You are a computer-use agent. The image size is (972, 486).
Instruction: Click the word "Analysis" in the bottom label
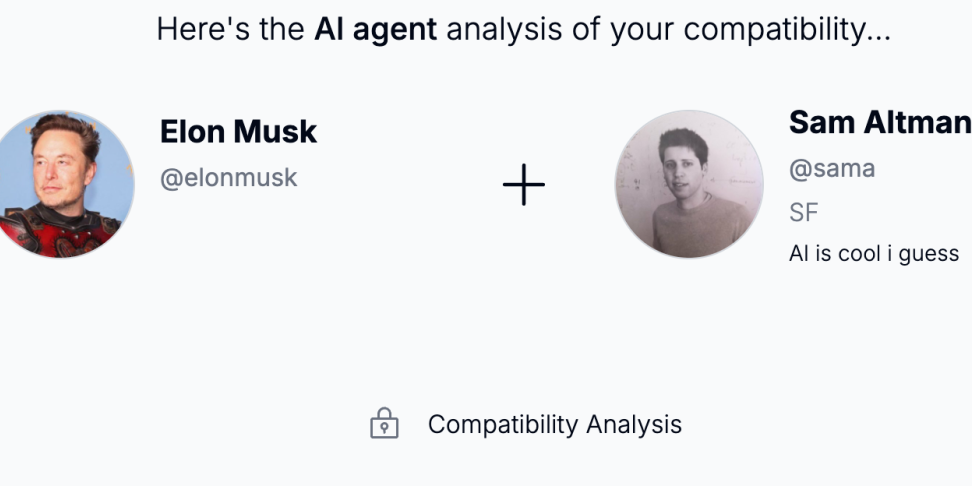click(x=634, y=424)
